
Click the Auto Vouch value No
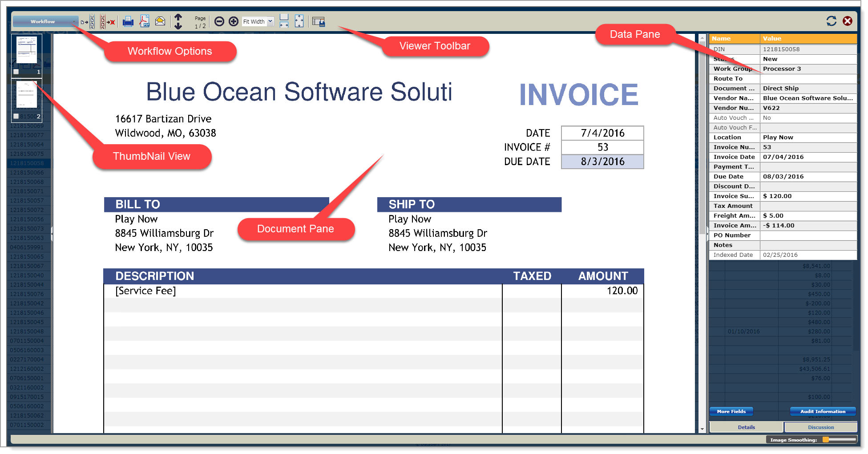(808, 118)
